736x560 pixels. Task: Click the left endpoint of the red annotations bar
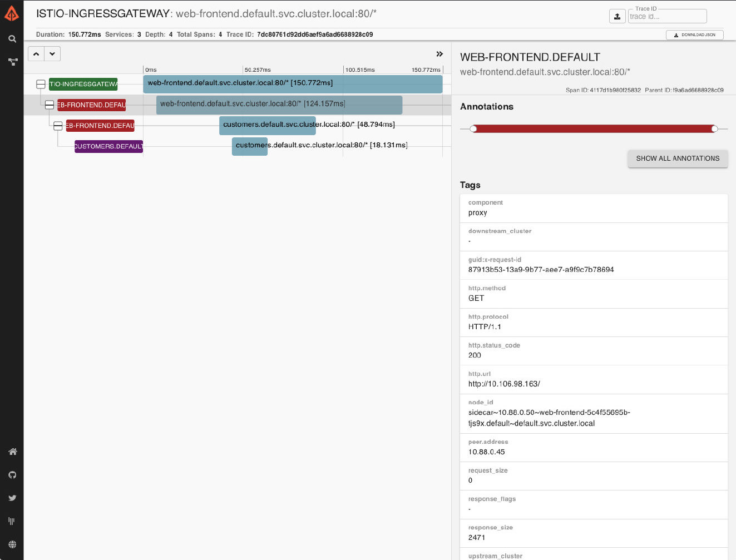[473, 129]
